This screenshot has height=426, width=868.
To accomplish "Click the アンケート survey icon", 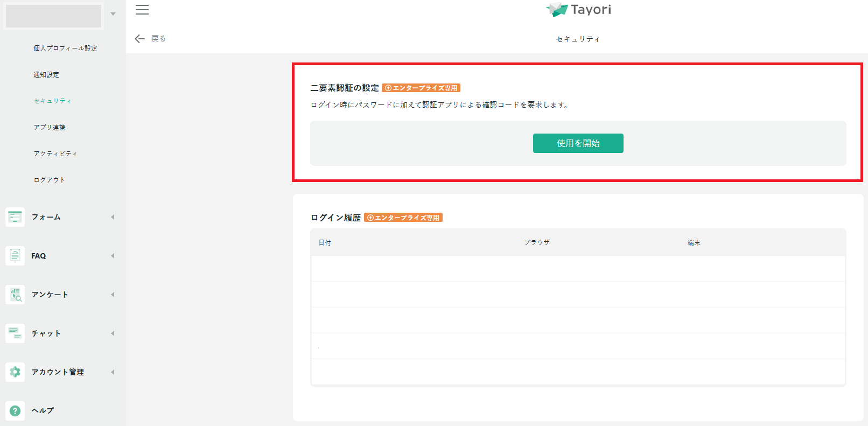I will click(x=15, y=295).
